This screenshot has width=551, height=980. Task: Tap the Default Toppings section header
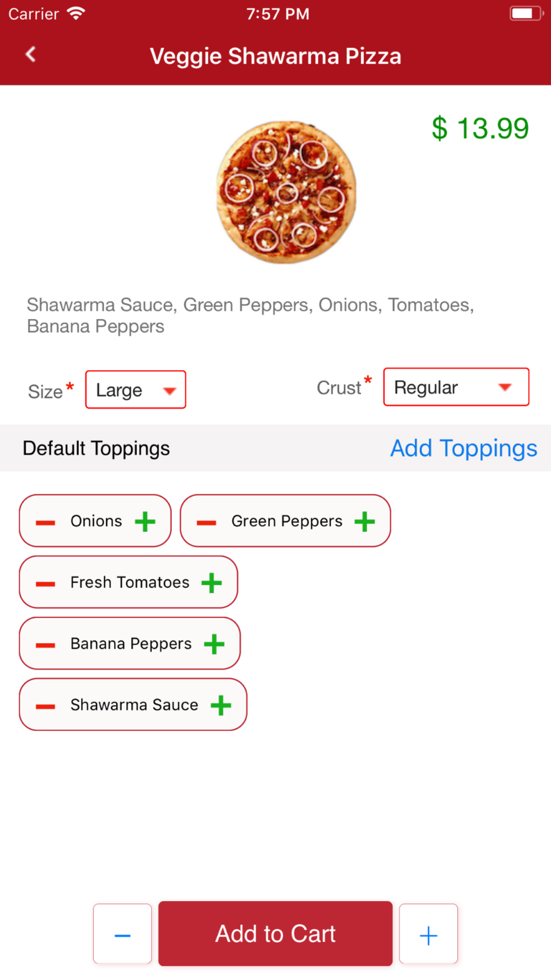(96, 448)
